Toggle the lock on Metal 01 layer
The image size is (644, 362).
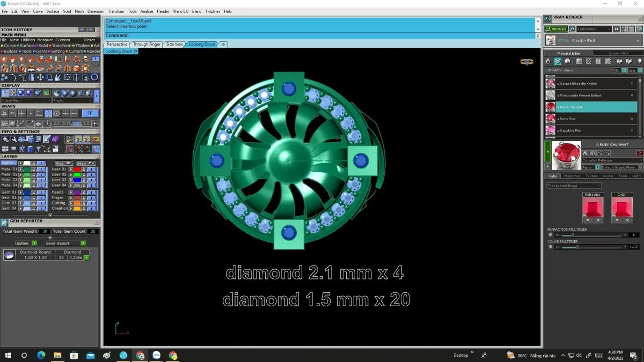[33, 169]
